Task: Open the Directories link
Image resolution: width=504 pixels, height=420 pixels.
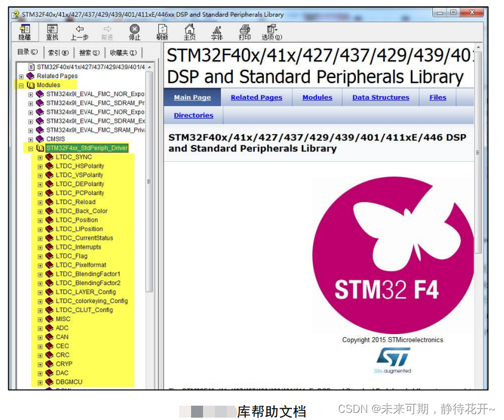Action: 193,115
